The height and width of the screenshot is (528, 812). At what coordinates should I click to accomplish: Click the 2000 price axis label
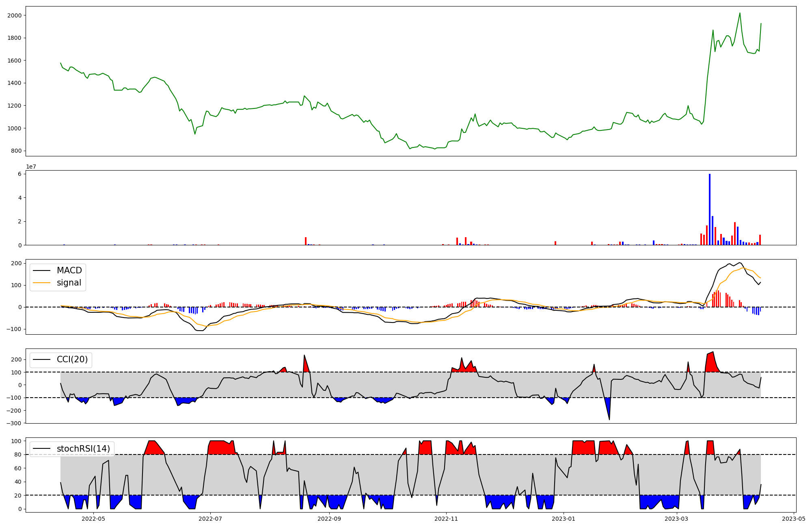(x=15, y=15)
